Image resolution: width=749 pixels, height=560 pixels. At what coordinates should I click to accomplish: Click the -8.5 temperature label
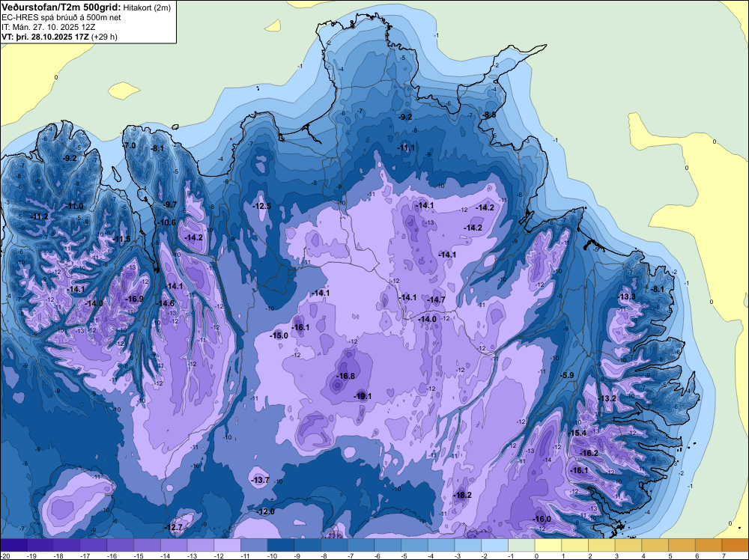(488, 115)
